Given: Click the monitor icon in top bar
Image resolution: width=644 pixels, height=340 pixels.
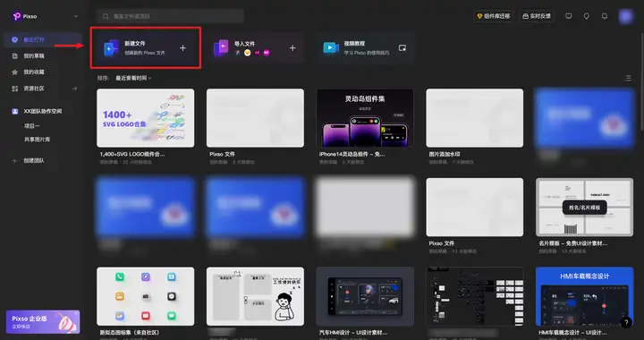Looking at the screenshot, I should tap(569, 16).
